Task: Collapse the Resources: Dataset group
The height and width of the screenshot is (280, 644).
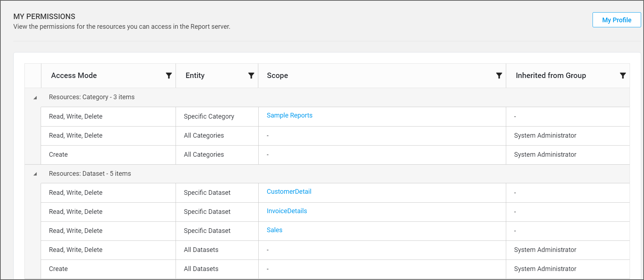Action: (35, 174)
